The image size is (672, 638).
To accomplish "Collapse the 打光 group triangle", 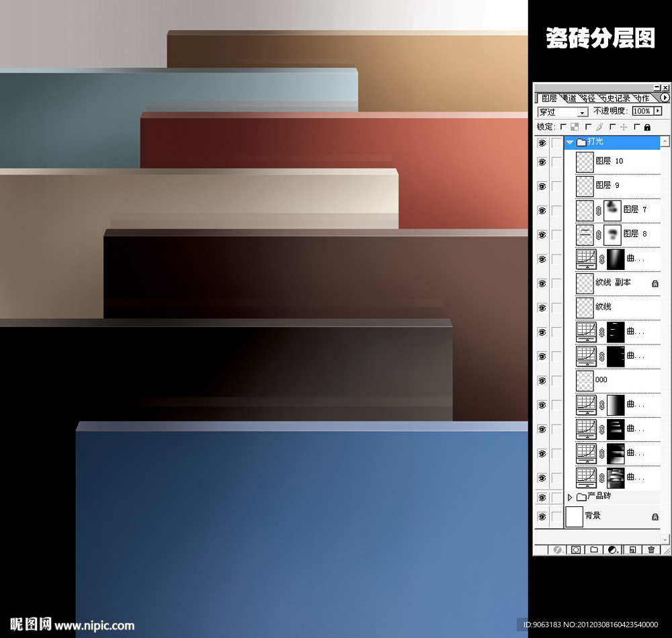I will 569,142.
